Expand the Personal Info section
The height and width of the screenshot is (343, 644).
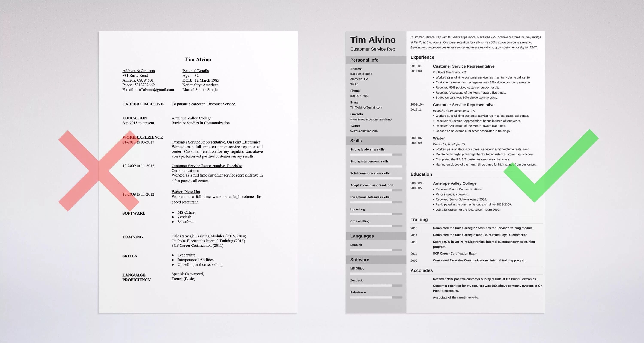pyautogui.click(x=376, y=60)
